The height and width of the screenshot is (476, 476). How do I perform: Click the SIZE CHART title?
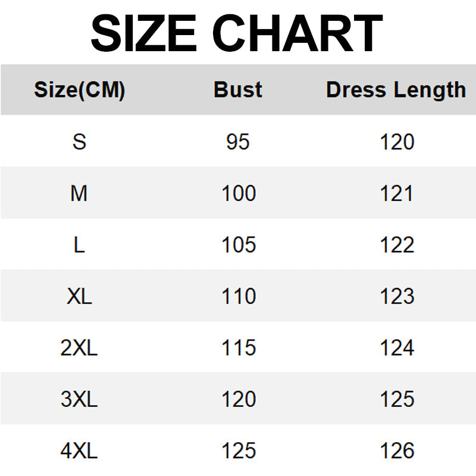tap(237, 33)
